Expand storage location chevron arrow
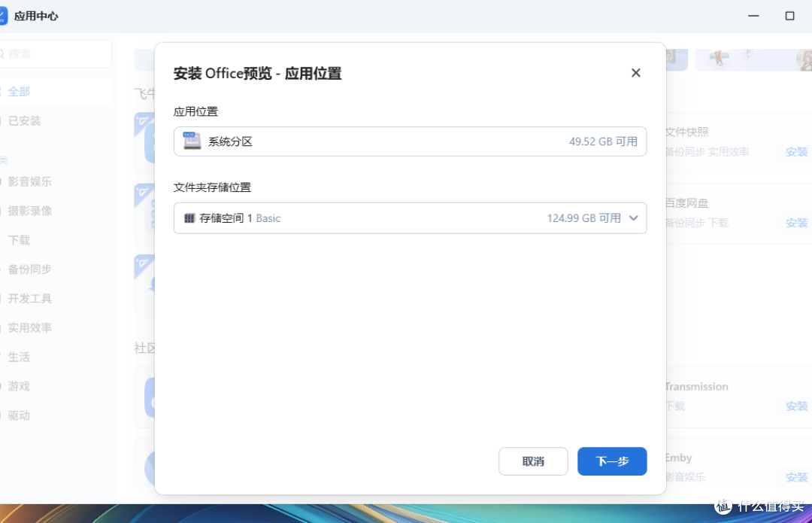The height and width of the screenshot is (523, 812). click(x=633, y=218)
